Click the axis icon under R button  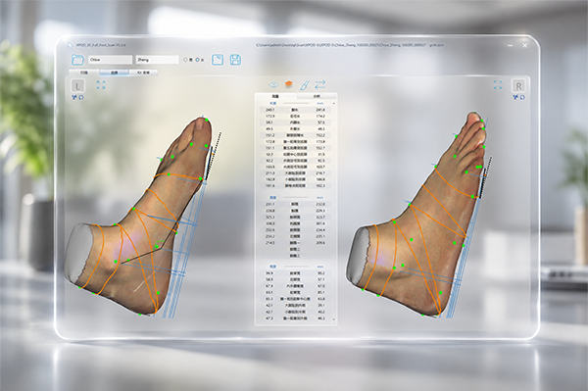point(516,97)
